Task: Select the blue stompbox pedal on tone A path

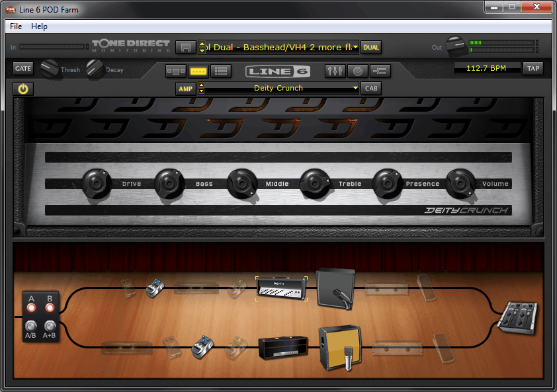Action: [x=155, y=288]
